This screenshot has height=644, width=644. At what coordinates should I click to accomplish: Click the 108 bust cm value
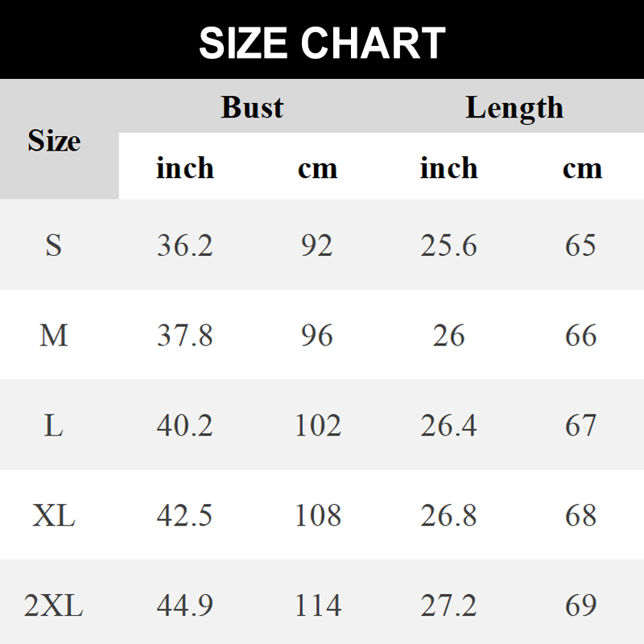coord(318,515)
